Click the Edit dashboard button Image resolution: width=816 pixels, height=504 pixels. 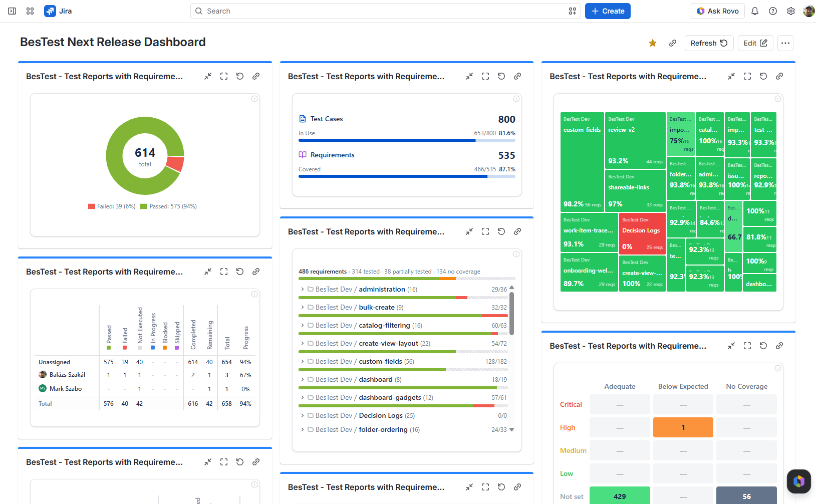[x=755, y=43]
